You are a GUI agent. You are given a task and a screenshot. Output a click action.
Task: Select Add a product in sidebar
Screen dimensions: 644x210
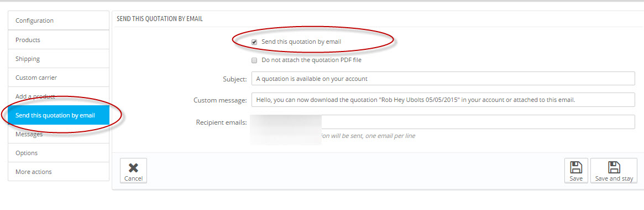(x=59, y=96)
